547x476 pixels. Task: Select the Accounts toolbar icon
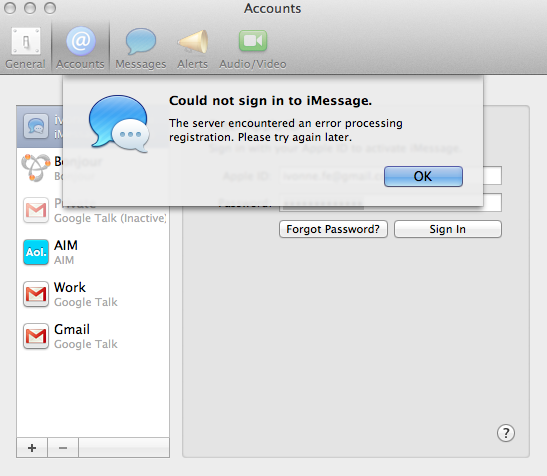tap(81, 48)
